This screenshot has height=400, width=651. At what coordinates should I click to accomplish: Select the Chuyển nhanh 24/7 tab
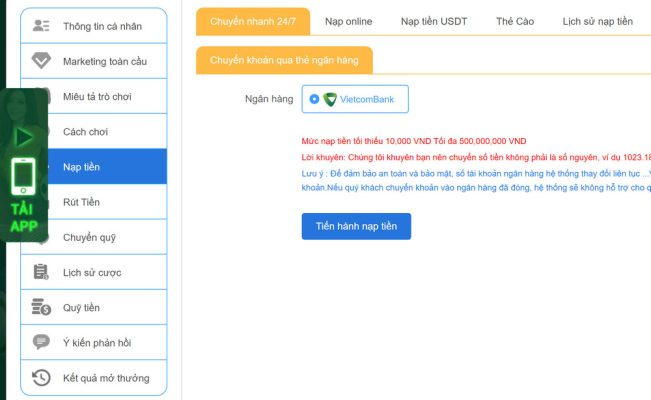click(253, 22)
